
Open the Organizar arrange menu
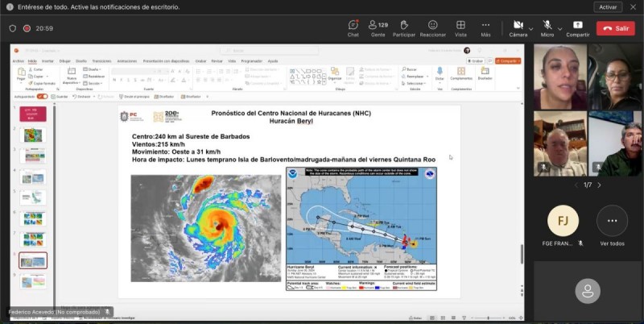click(335, 74)
